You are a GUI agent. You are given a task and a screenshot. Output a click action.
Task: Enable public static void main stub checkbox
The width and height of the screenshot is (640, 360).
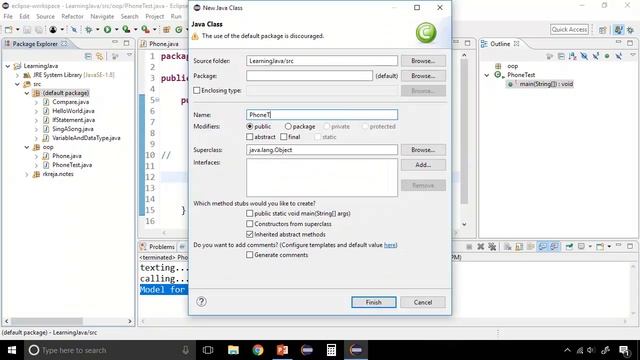pos(249,213)
